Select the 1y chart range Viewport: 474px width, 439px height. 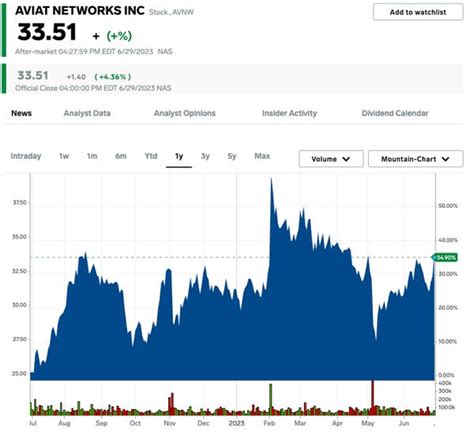[x=179, y=156]
